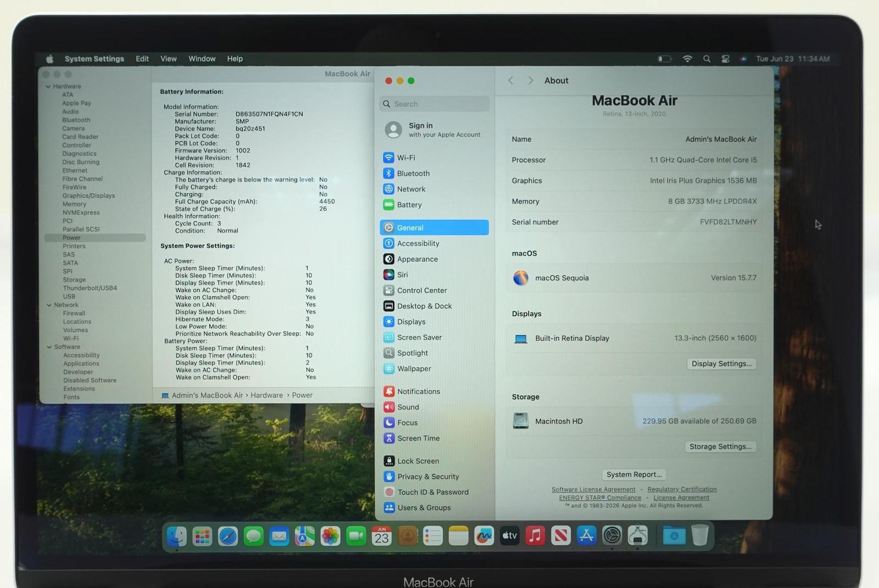This screenshot has height=588, width=879.
Task: Click the Macintosh HD storage row
Action: pyautogui.click(x=634, y=421)
